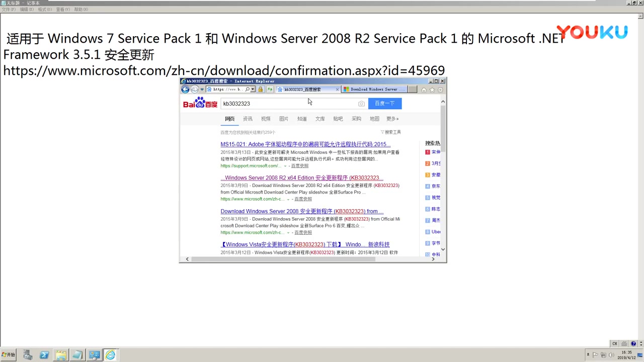Click the number 1 hot search entry 宋仲
The height and width of the screenshot is (362, 644).
click(436, 152)
